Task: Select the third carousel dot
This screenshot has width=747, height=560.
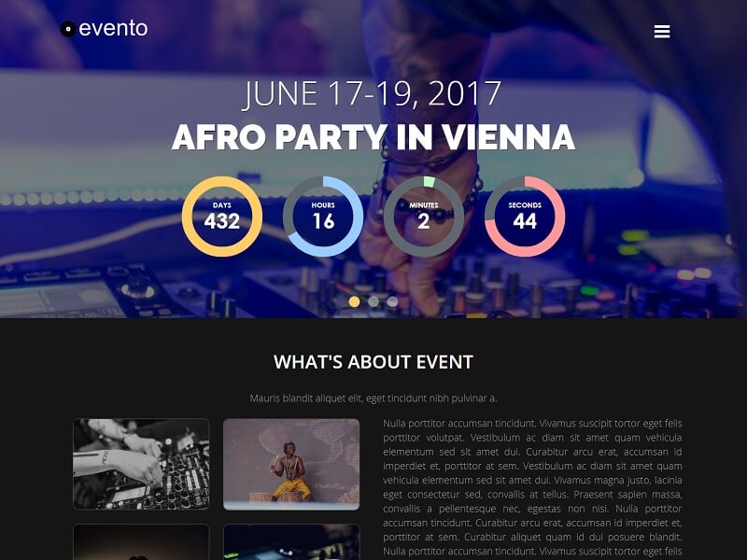Action: (x=392, y=301)
